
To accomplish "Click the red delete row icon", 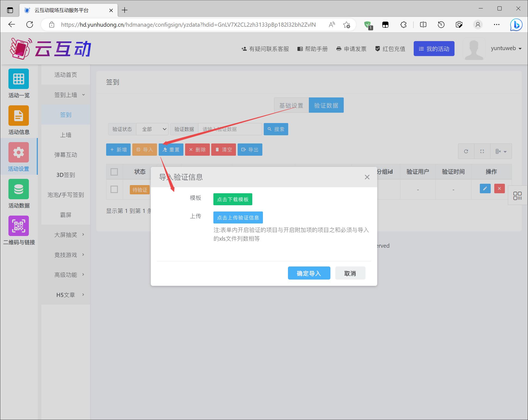I will point(499,188).
